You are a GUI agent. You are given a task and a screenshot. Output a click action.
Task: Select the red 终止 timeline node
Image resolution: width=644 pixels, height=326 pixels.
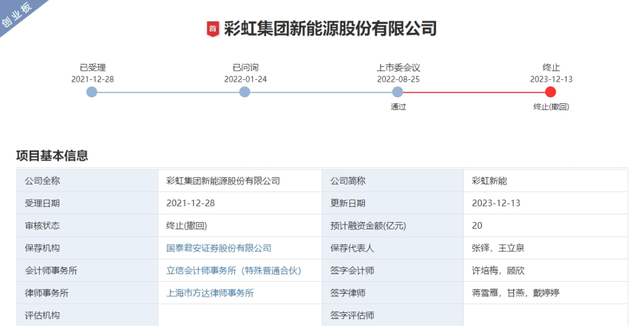click(x=550, y=92)
